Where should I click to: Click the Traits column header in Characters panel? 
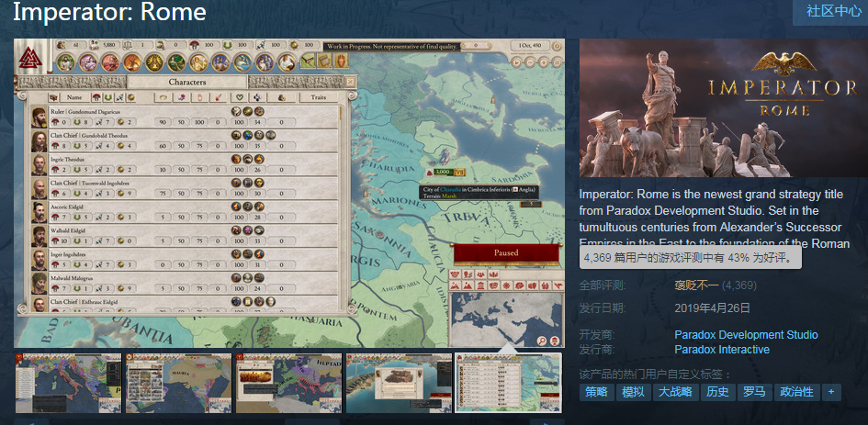[319, 97]
